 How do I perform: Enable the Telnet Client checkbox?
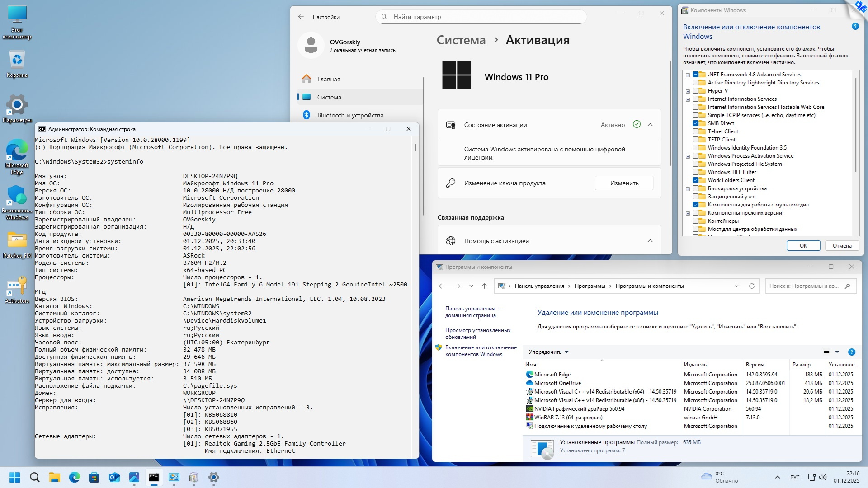[x=696, y=131]
